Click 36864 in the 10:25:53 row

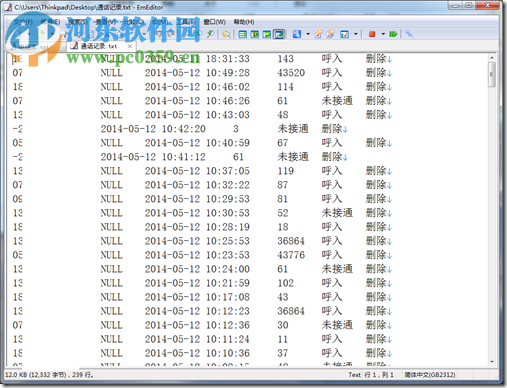coord(291,241)
